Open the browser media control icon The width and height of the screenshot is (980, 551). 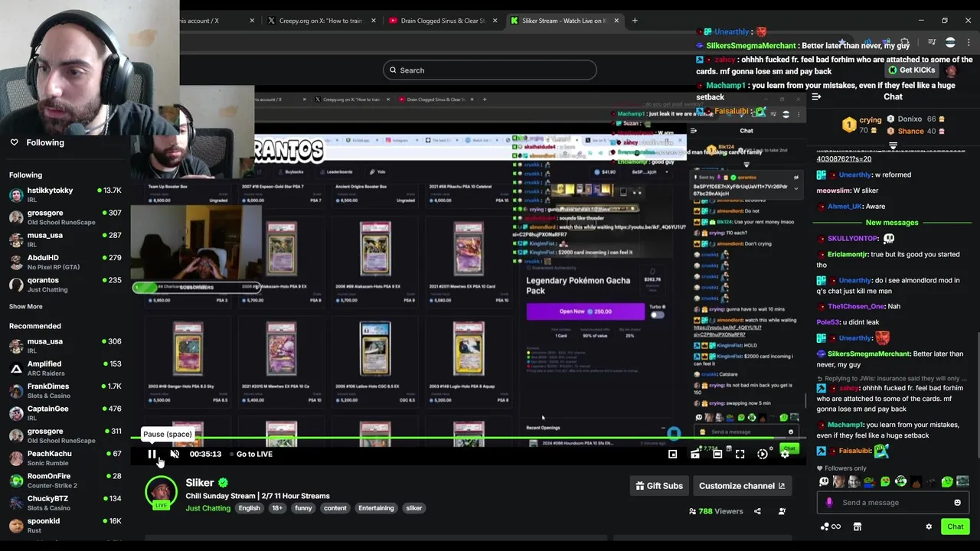click(x=932, y=43)
